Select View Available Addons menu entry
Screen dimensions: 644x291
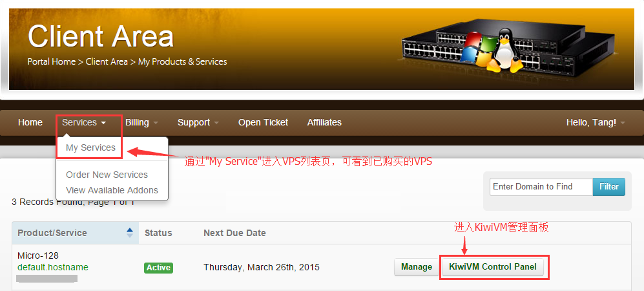tap(112, 190)
